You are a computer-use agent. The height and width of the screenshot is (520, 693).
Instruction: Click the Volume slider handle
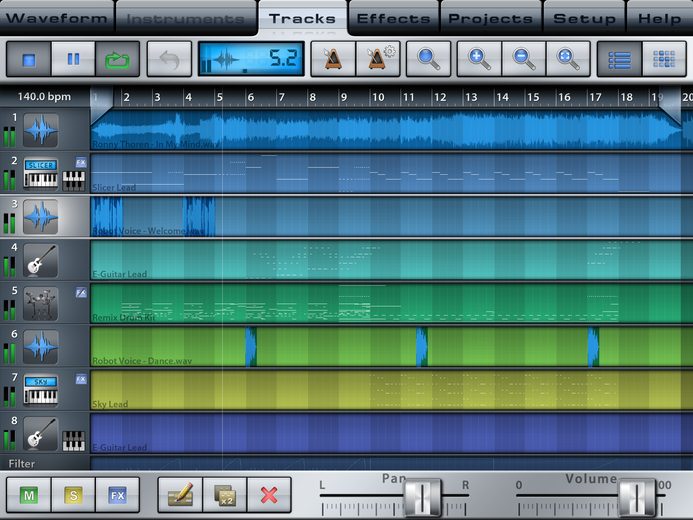click(636, 497)
